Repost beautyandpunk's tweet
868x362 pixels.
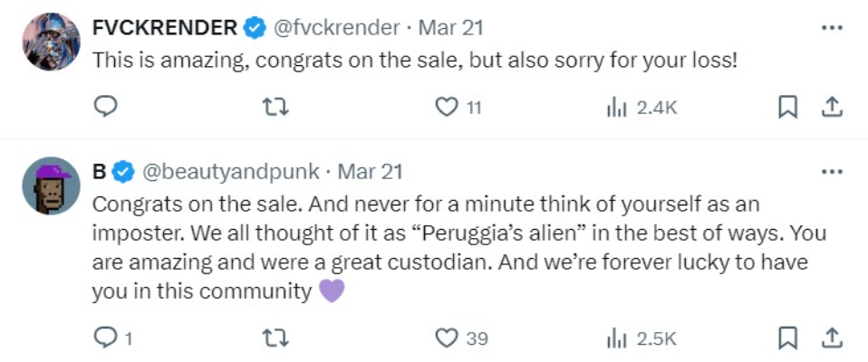pos(275,338)
